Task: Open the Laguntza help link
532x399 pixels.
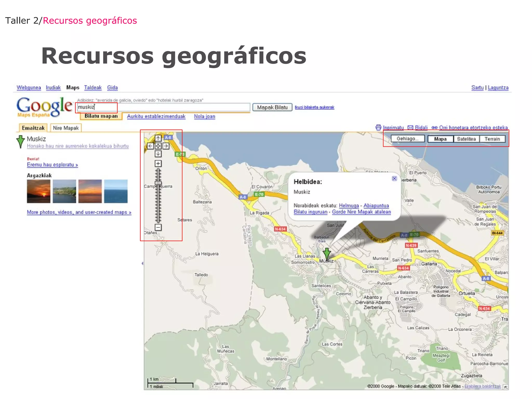Action: coord(498,88)
